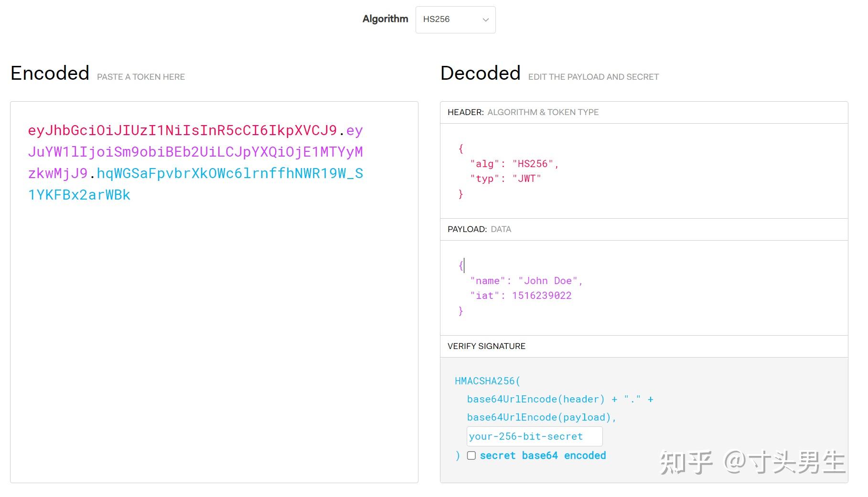Viewport: 868px width, 497px height.
Task: Click the blue signature segment of the token
Action: click(229, 173)
